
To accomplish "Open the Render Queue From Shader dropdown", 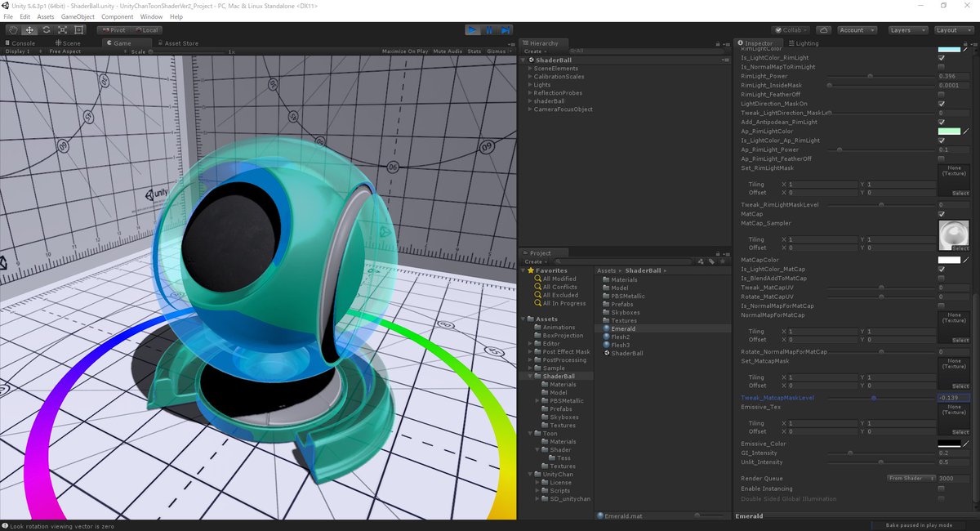I will [911, 478].
